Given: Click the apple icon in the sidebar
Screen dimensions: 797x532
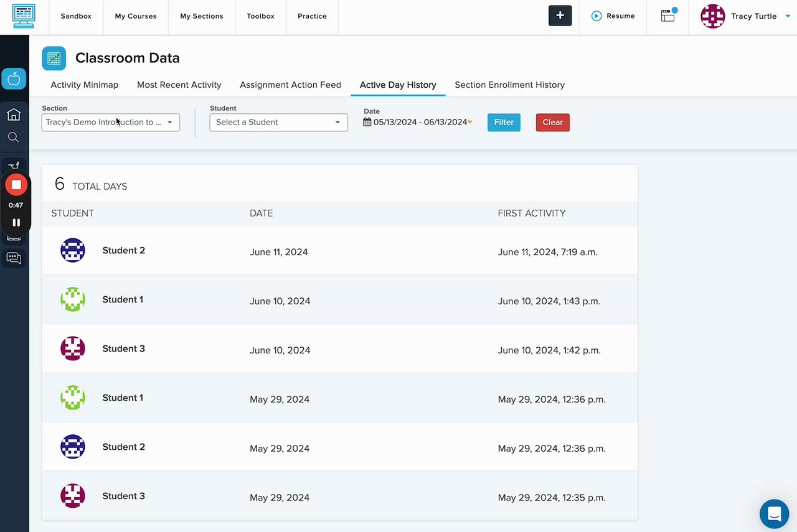Looking at the screenshot, I should [x=14, y=79].
